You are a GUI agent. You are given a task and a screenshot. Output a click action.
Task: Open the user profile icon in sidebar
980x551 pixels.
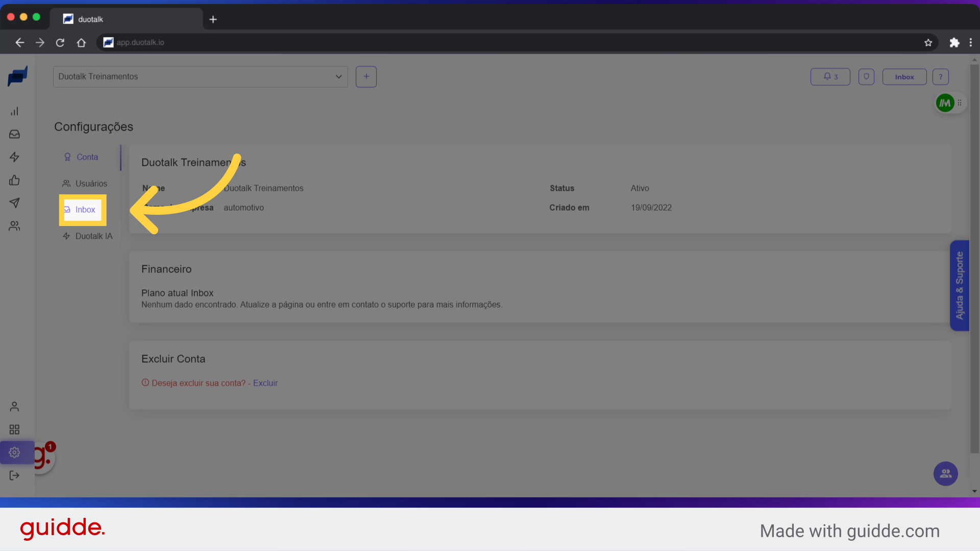click(14, 407)
